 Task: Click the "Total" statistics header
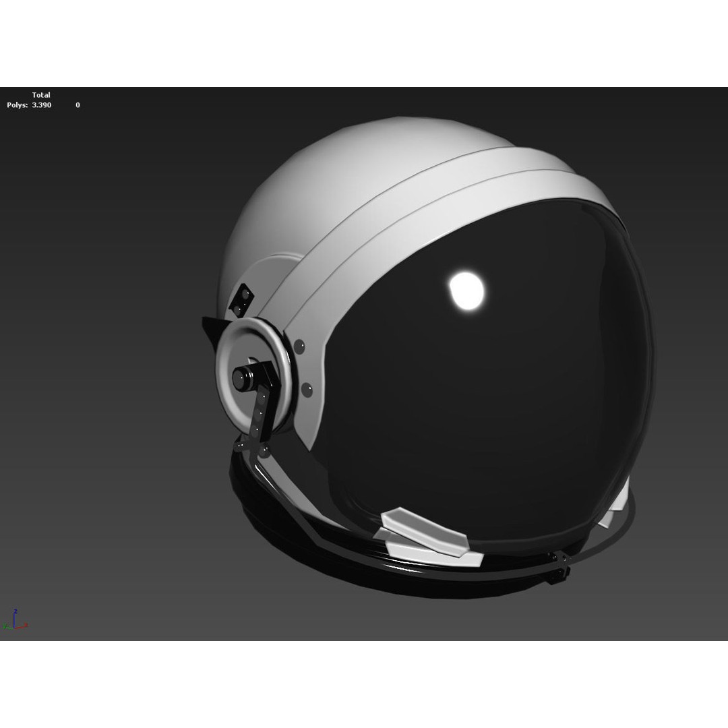pyautogui.click(x=41, y=95)
